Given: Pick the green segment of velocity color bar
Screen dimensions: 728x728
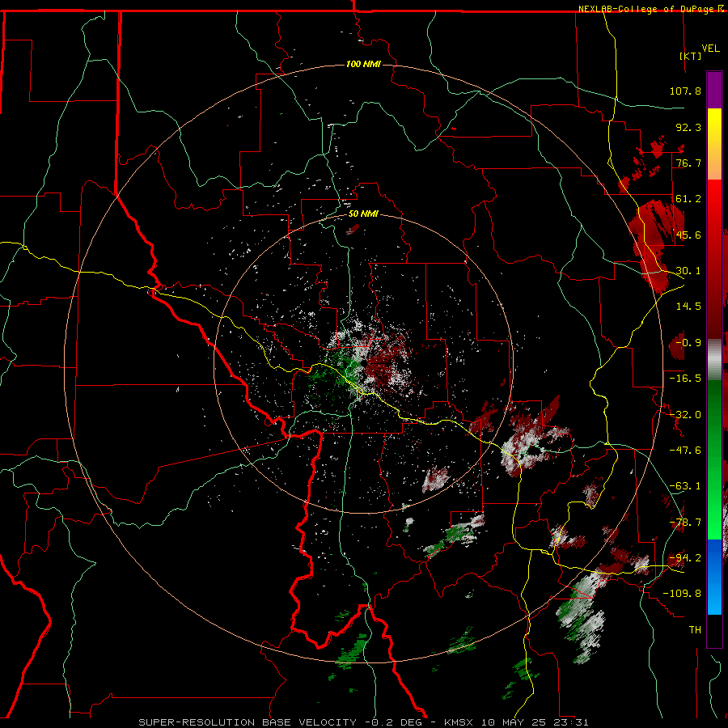Looking at the screenshot, I should 714,459.
